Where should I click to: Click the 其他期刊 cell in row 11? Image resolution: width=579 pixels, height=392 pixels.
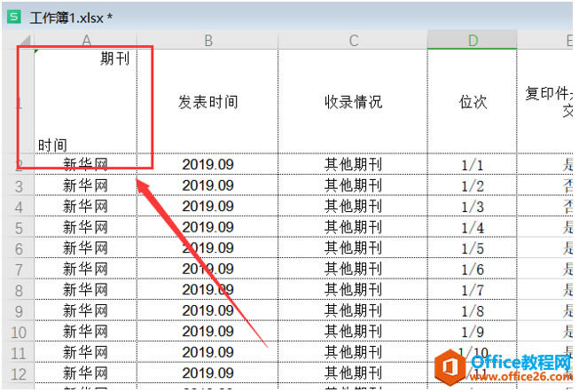353,352
